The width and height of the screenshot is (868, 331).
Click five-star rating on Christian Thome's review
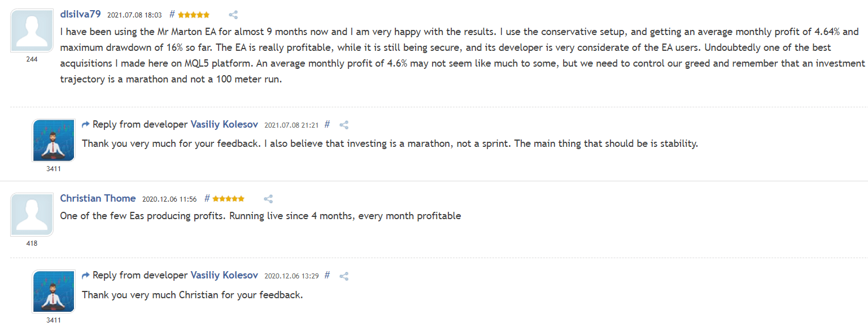[229, 199]
